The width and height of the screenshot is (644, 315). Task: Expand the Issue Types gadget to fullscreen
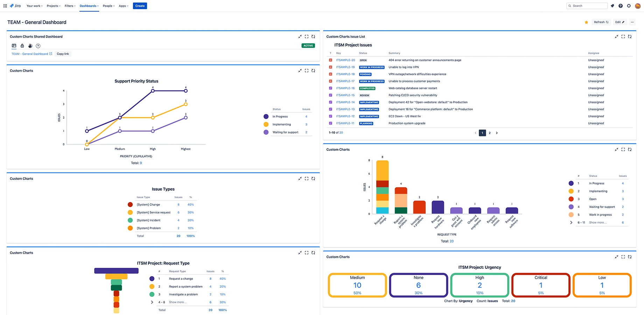pyautogui.click(x=307, y=178)
